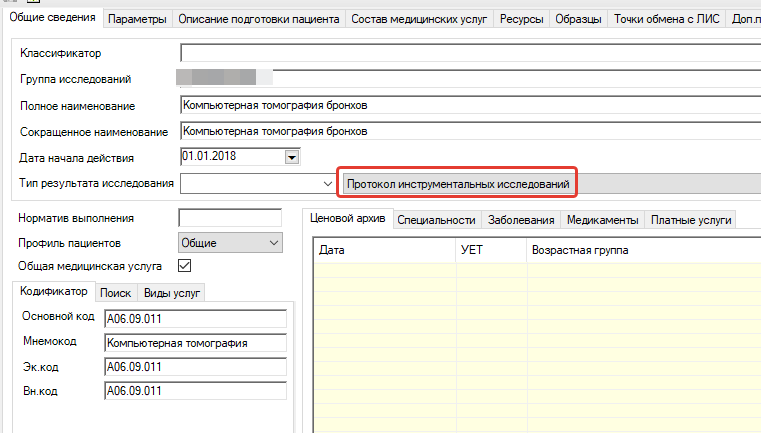Image resolution: width=761 pixels, height=433 pixels.
Task: Switch to the Параметры tab
Action: click(137, 19)
